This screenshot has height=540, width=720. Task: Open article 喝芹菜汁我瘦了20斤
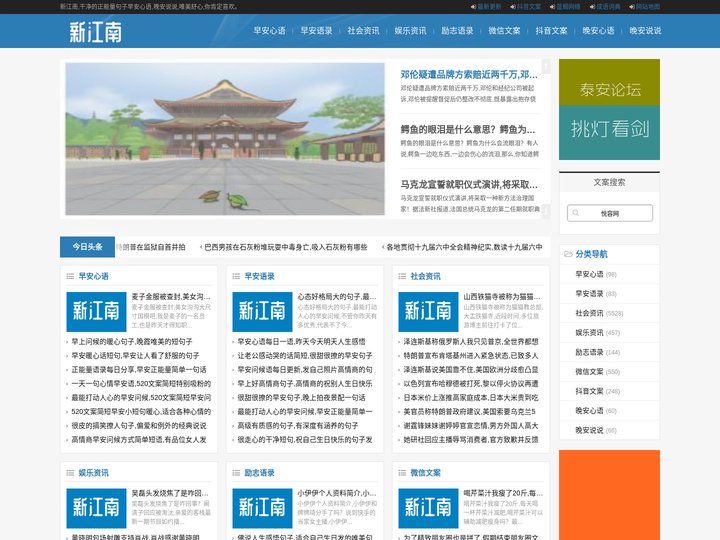[503, 493]
